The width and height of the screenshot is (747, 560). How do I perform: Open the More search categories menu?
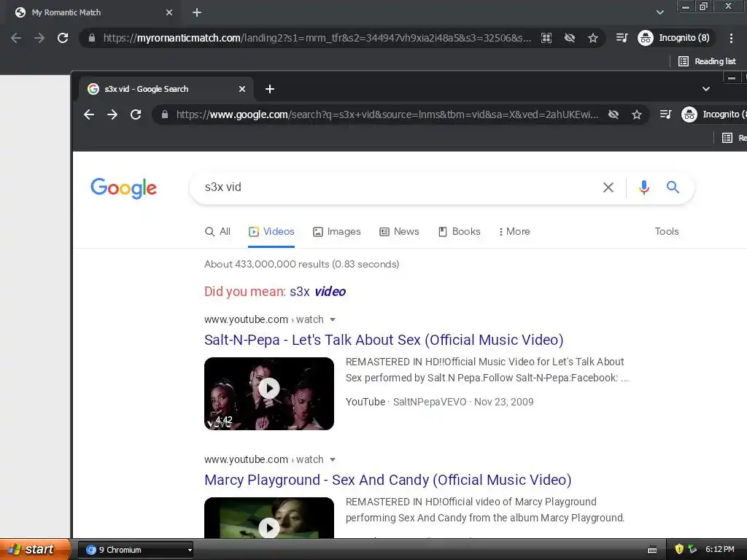click(514, 231)
